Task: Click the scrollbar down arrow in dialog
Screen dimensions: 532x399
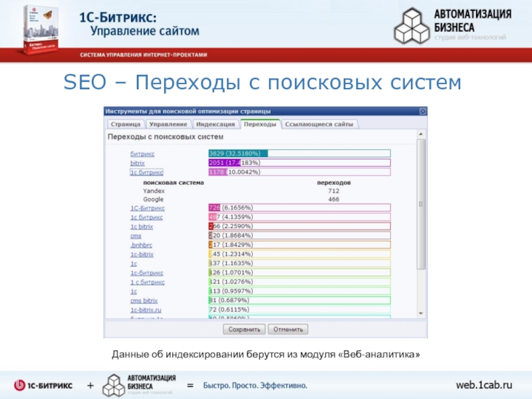Action: (421, 313)
